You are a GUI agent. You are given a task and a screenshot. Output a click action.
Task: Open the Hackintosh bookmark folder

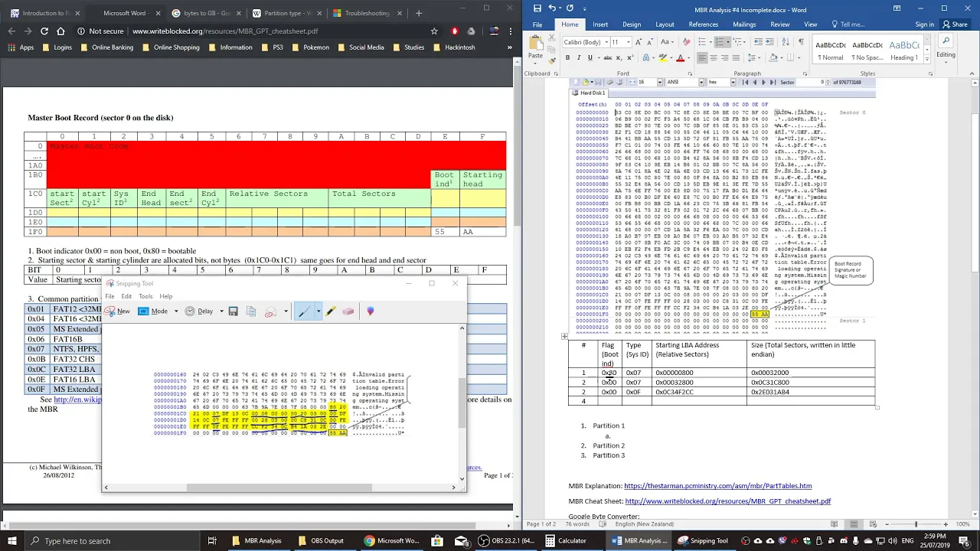(454, 47)
